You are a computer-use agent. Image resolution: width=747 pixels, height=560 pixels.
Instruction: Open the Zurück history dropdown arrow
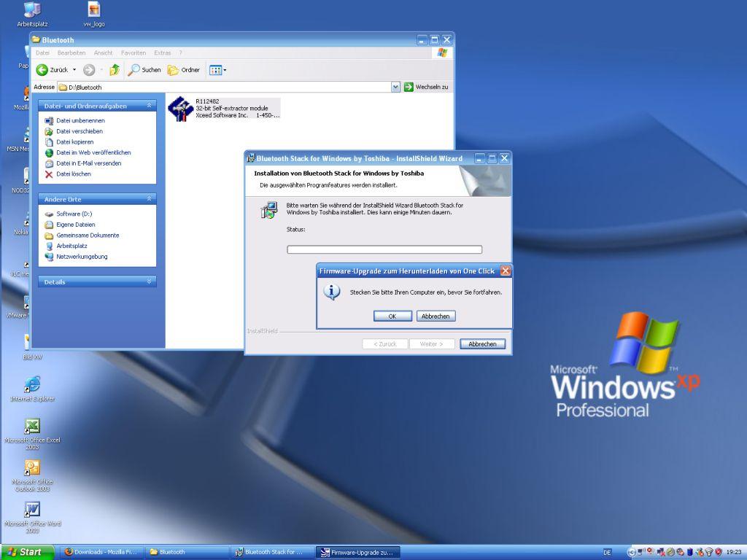point(74,70)
